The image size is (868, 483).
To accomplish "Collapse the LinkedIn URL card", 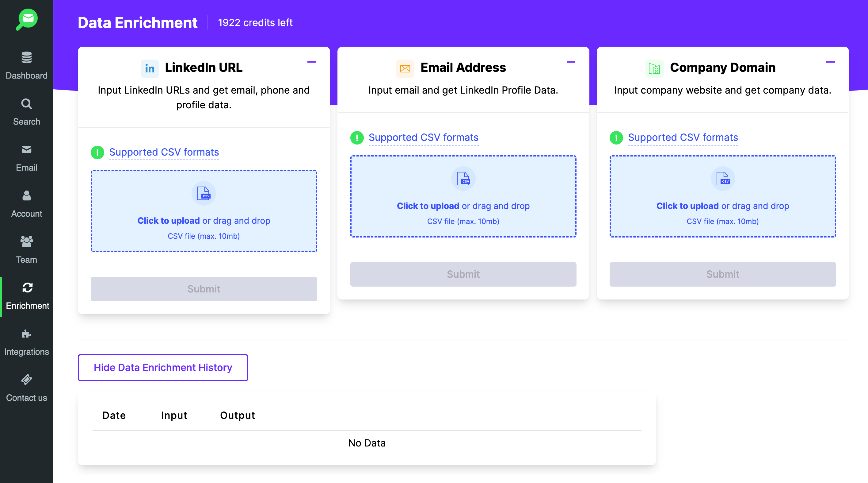I will tap(311, 62).
